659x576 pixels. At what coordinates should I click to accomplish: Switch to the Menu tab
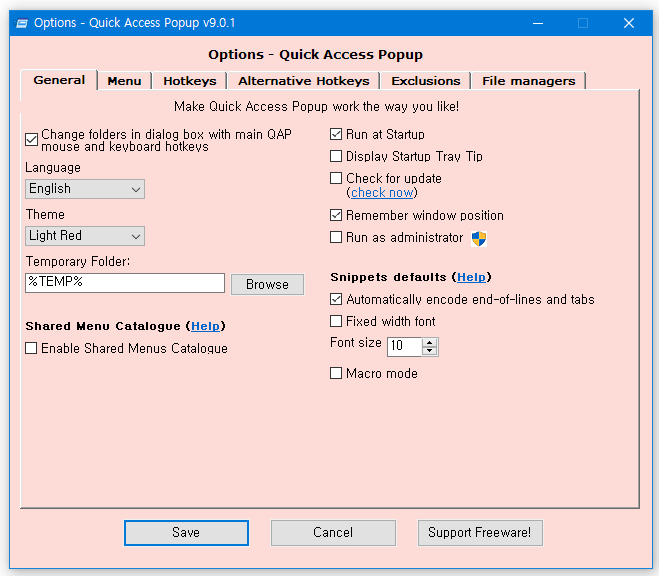124,81
